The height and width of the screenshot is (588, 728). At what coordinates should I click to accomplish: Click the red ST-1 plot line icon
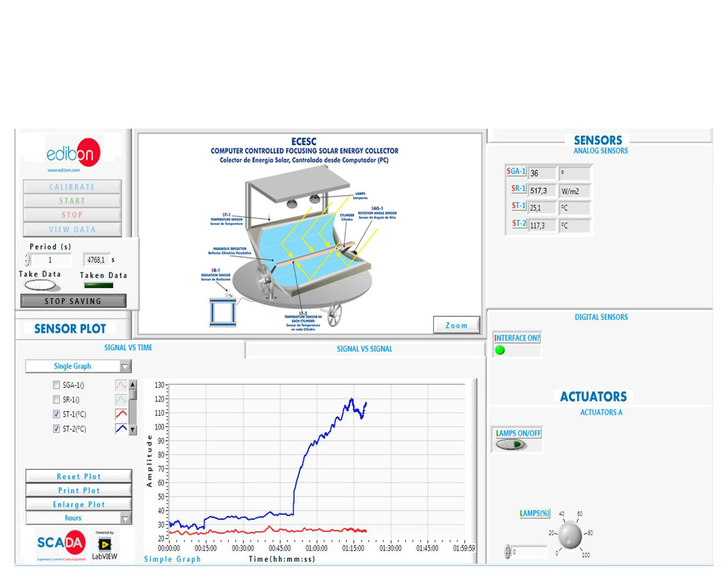(121, 414)
